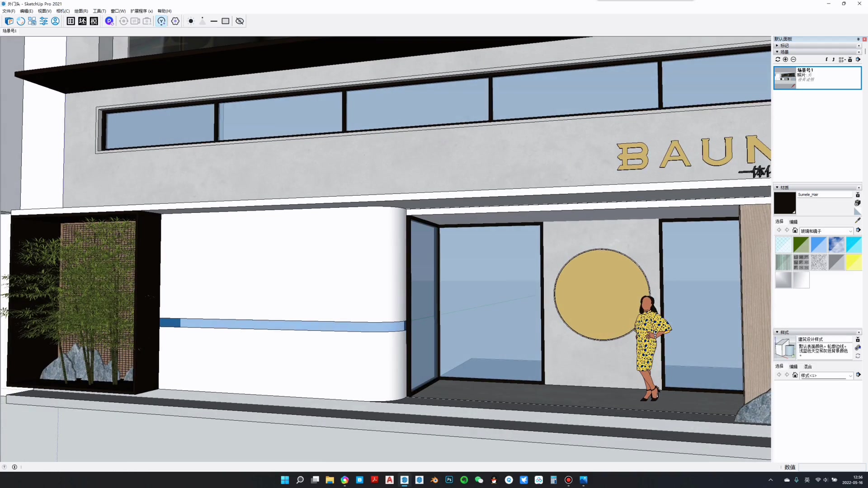
Task: Select the yellow glass material swatch
Action: (x=854, y=262)
